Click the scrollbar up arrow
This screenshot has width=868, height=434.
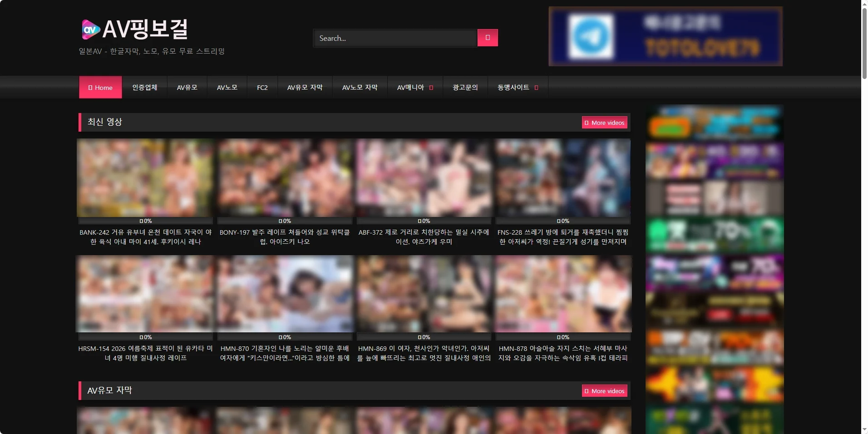(864, 4)
